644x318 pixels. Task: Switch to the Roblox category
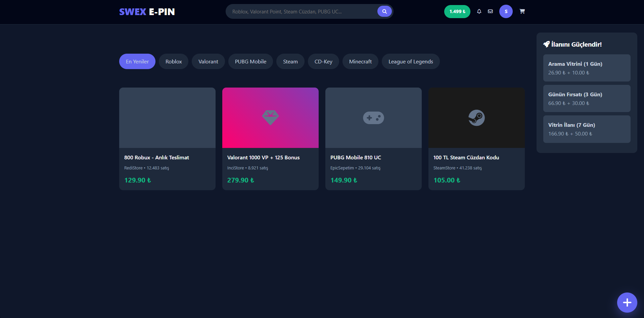click(174, 61)
